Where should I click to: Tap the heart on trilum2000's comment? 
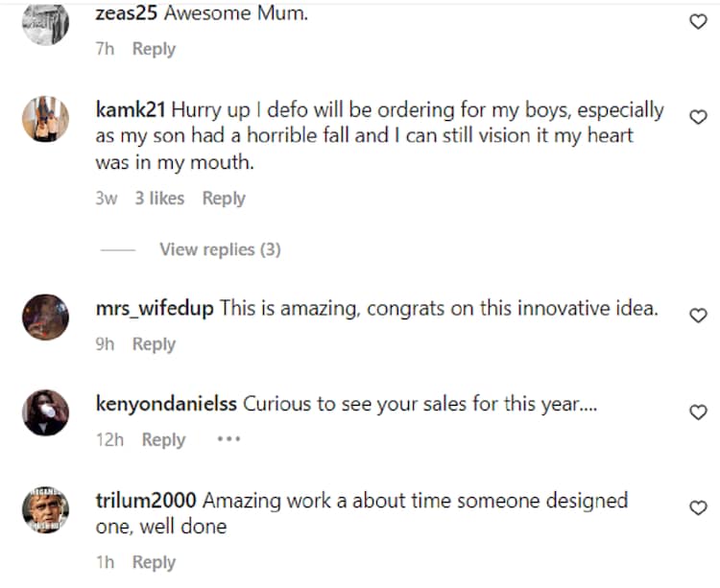(698, 507)
